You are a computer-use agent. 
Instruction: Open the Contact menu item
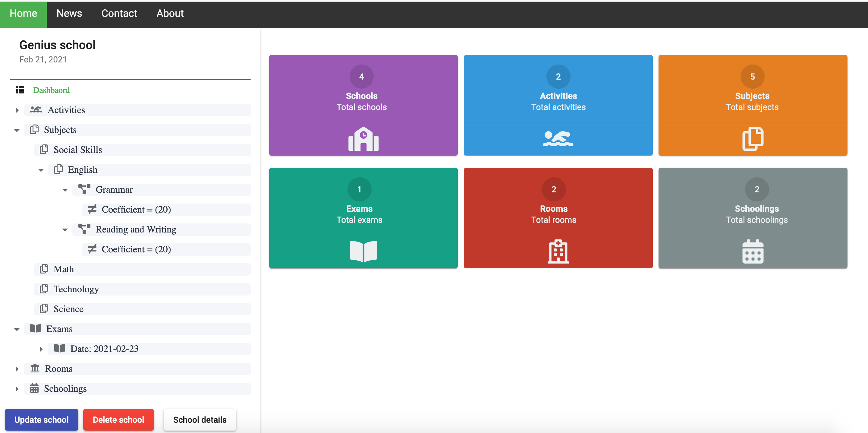pos(119,14)
